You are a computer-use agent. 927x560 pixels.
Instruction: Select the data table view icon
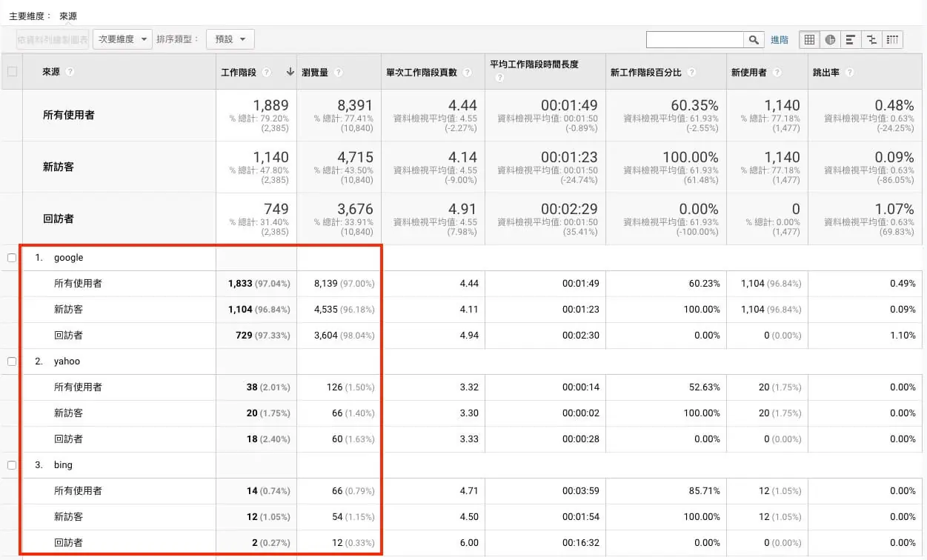click(809, 40)
